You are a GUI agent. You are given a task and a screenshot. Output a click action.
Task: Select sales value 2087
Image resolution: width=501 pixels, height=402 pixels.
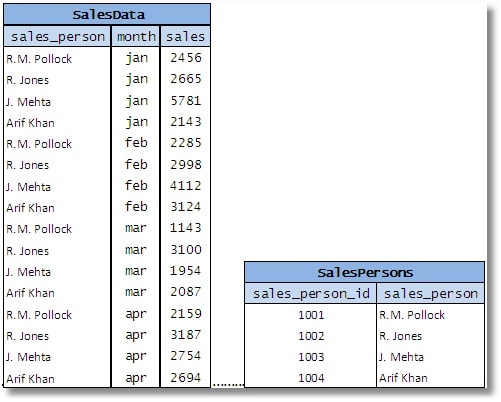tap(186, 292)
